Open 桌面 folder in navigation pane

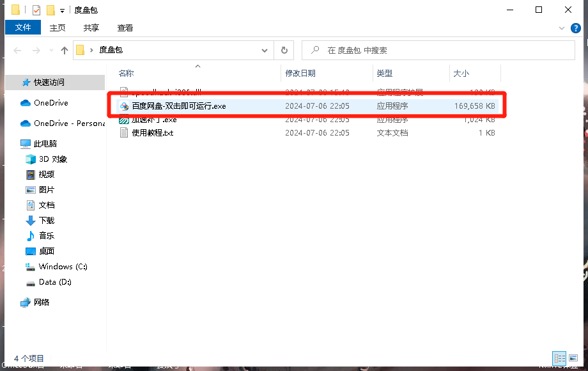click(47, 251)
